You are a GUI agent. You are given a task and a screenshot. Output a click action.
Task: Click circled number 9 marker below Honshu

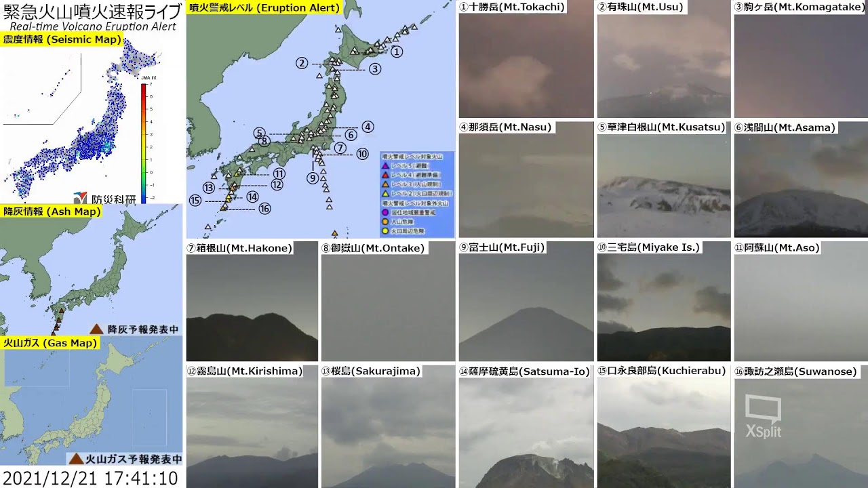(x=313, y=178)
